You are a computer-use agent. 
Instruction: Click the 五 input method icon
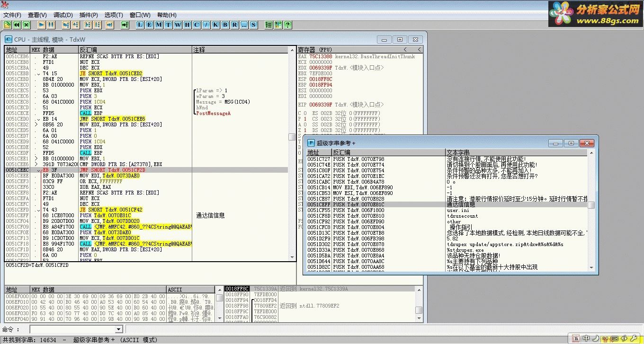coord(576,338)
